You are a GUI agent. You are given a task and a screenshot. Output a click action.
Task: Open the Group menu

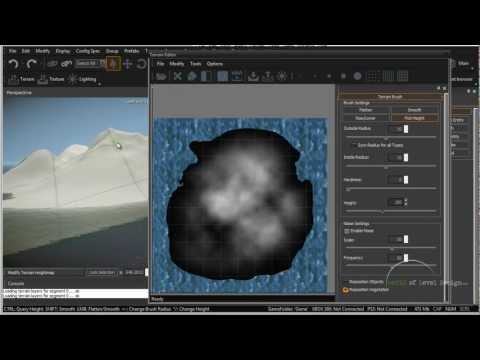[x=112, y=51]
